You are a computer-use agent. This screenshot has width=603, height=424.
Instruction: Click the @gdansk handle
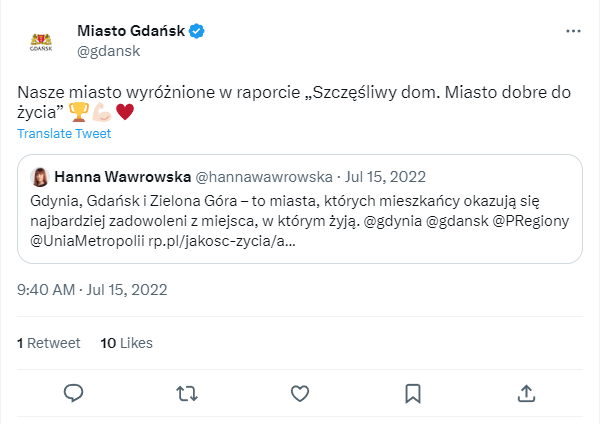[108, 50]
